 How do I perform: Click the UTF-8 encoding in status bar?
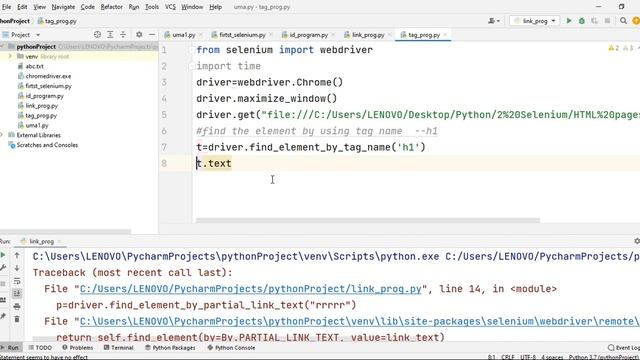(528, 357)
